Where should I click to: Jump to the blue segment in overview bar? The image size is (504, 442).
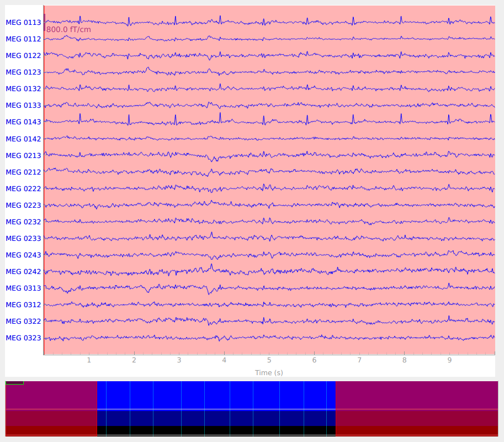(x=216, y=395)
